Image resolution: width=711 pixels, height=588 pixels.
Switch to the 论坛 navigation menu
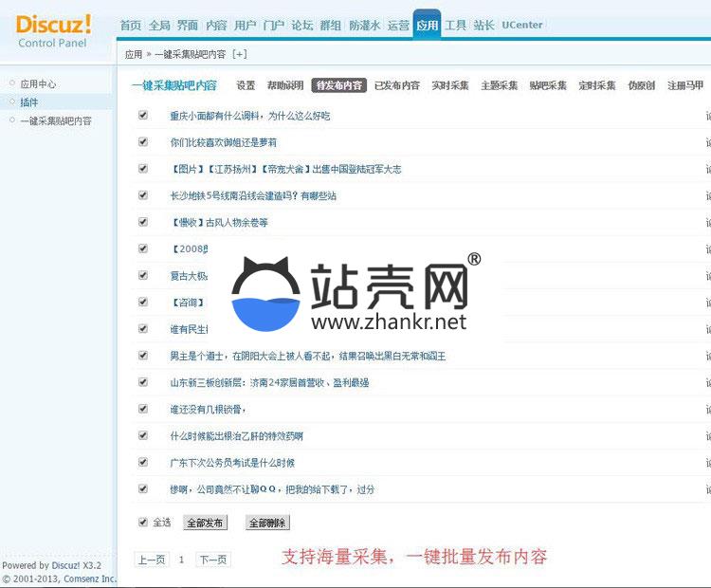pyautogui.click(x=301, y=26)
